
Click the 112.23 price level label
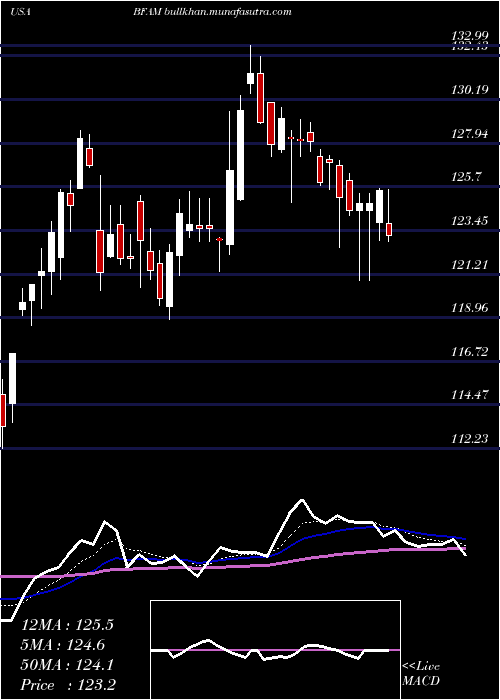pyautogui.click(x=470, y=439)
